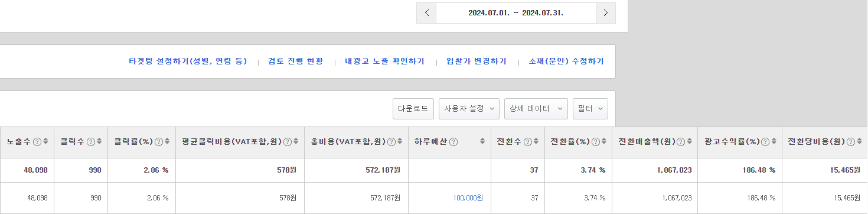Sort table by 클릭률(%) sort arrows

click(x=167, y=142)
